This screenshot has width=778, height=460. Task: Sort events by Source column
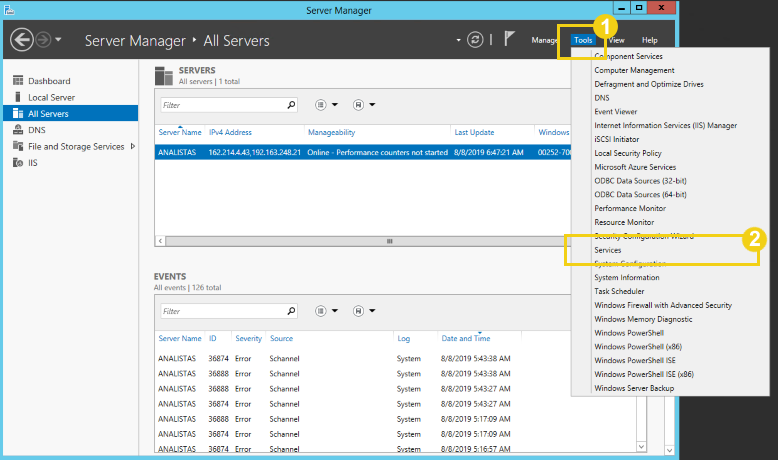coord(281,338)
